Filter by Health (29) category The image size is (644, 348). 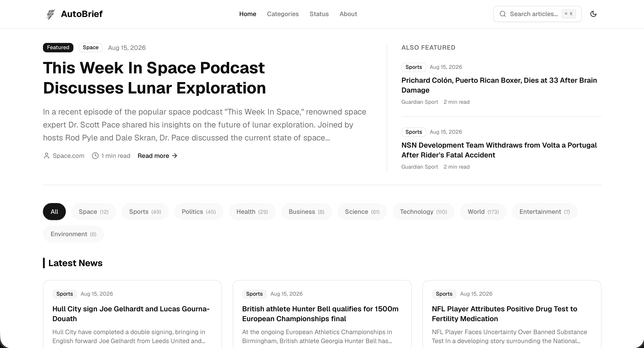252,212
